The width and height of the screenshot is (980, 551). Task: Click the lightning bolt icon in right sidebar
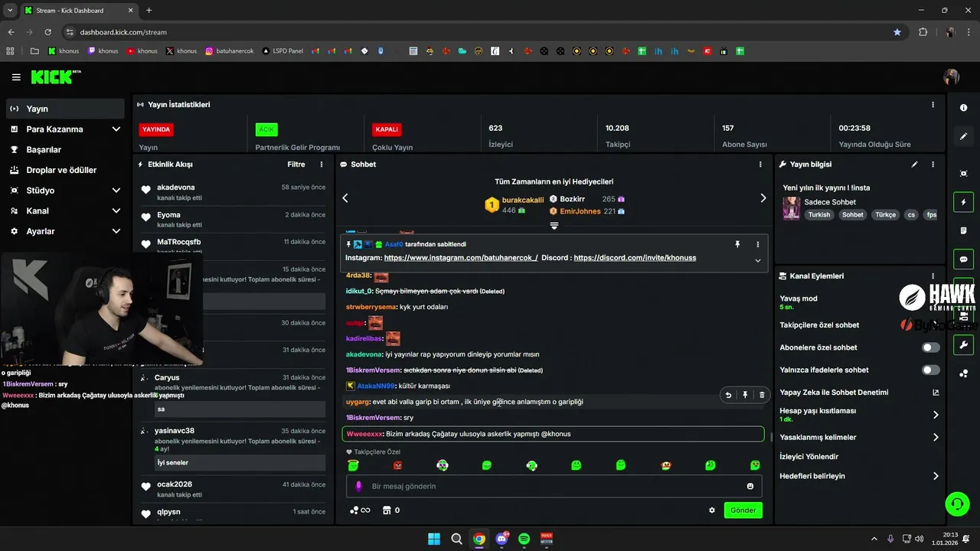[963, 203]
